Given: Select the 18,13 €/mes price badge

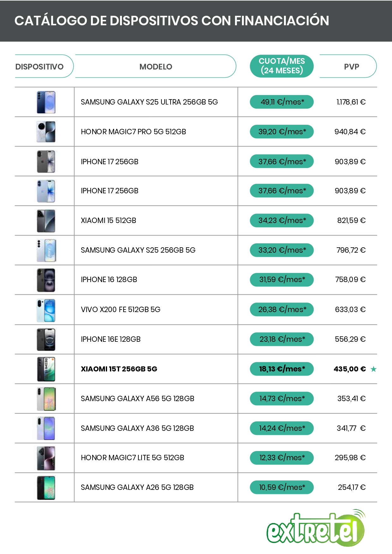Looking at the screenshot, I should (281, 369).
